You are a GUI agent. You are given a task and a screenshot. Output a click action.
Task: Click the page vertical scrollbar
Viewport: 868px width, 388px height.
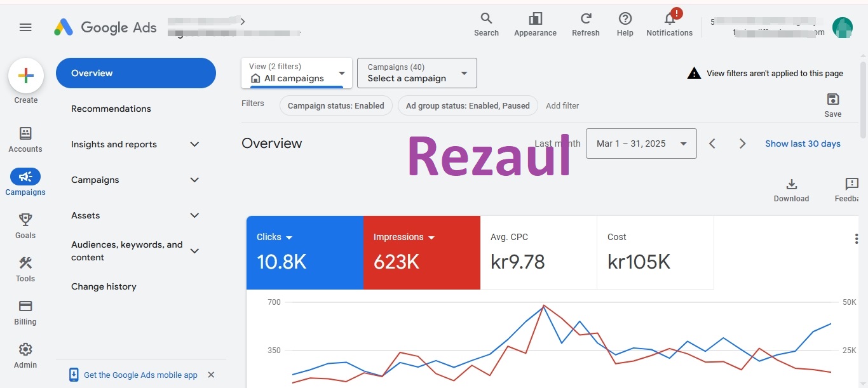click(863, 98)
